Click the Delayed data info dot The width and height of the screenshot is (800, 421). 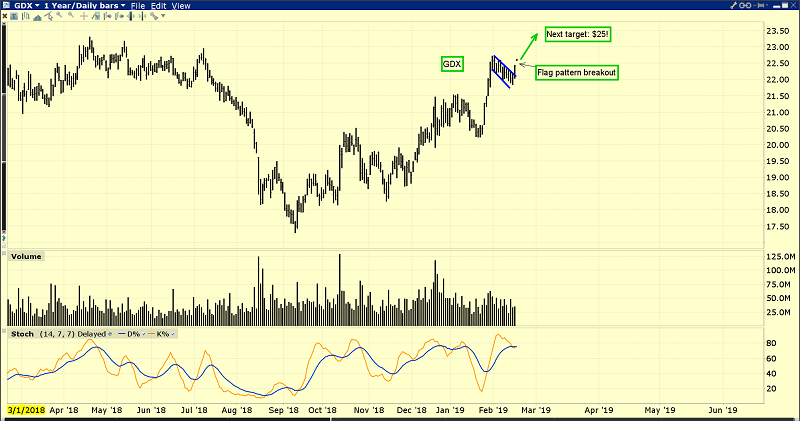[x=110, y=334]
